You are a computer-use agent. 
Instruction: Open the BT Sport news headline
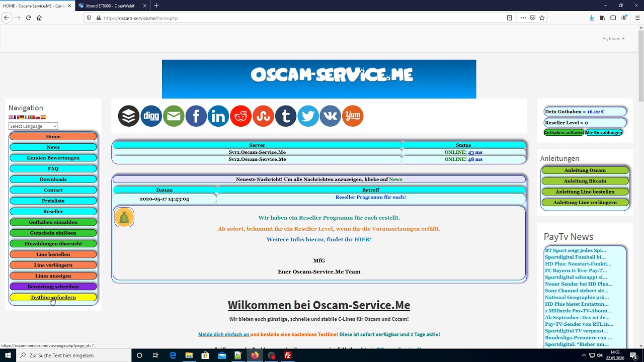coord(576,250)
